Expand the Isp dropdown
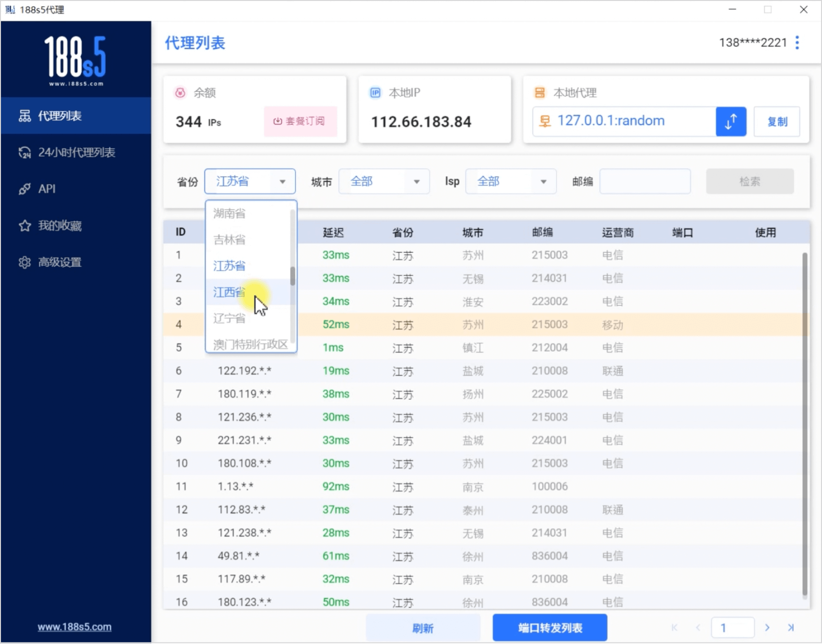Screen dimensions: 822x644 [x=511, y=181]
